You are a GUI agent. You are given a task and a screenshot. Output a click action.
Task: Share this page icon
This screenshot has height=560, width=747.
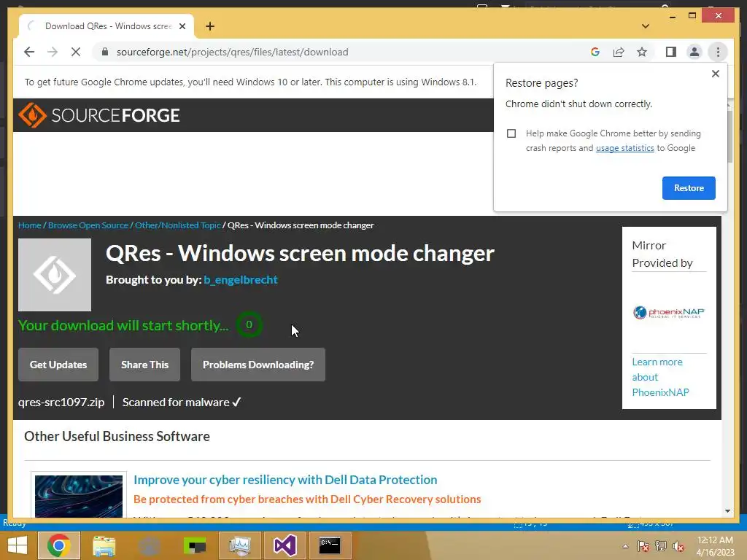619,52
